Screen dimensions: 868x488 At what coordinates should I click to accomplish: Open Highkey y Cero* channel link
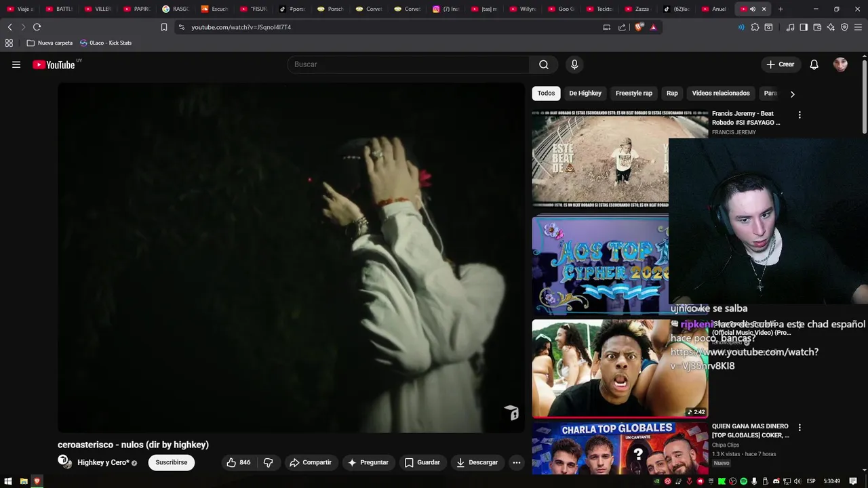[103, 463]
